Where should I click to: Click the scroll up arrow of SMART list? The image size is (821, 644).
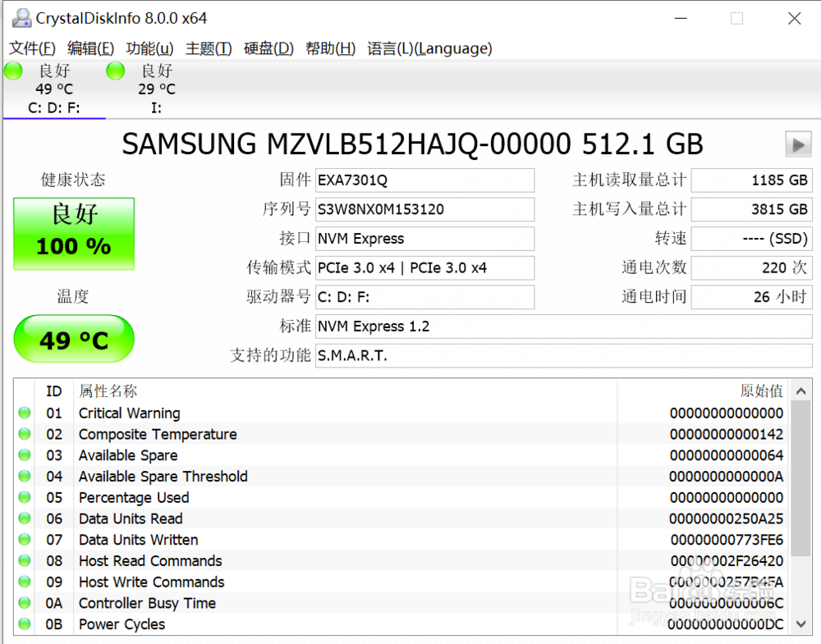tap(800, 391)
